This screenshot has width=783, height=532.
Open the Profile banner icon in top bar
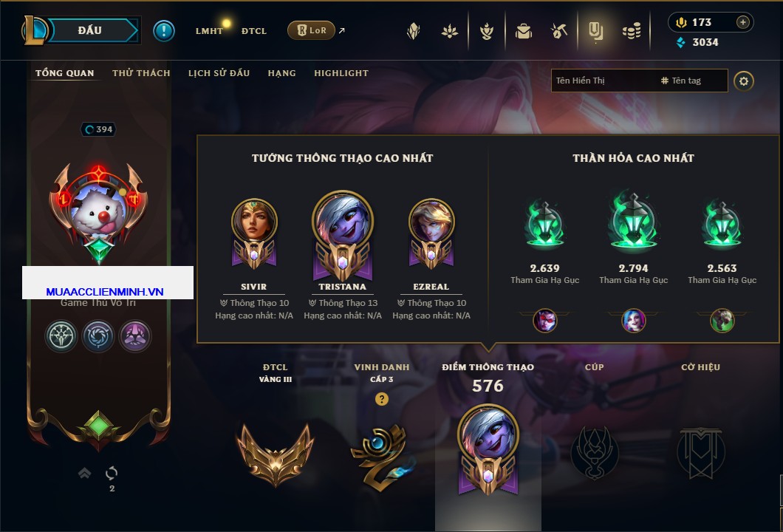click(x=595, y=32)
